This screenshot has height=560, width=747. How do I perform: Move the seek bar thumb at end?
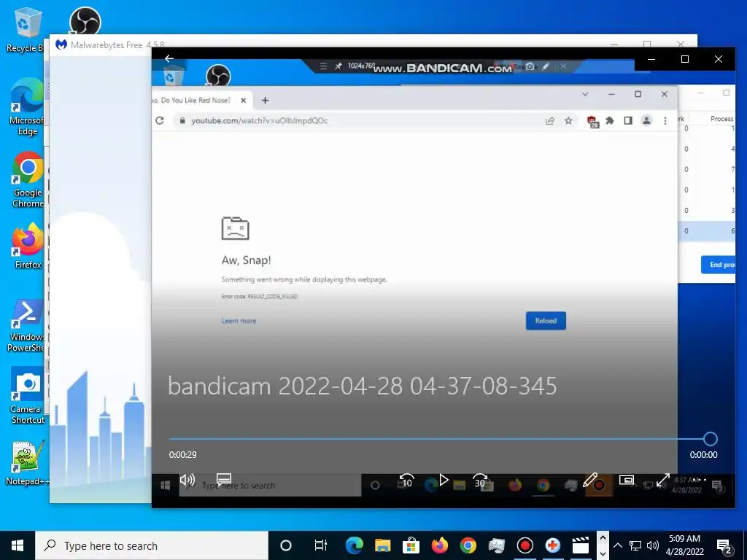tap(710, 438)
